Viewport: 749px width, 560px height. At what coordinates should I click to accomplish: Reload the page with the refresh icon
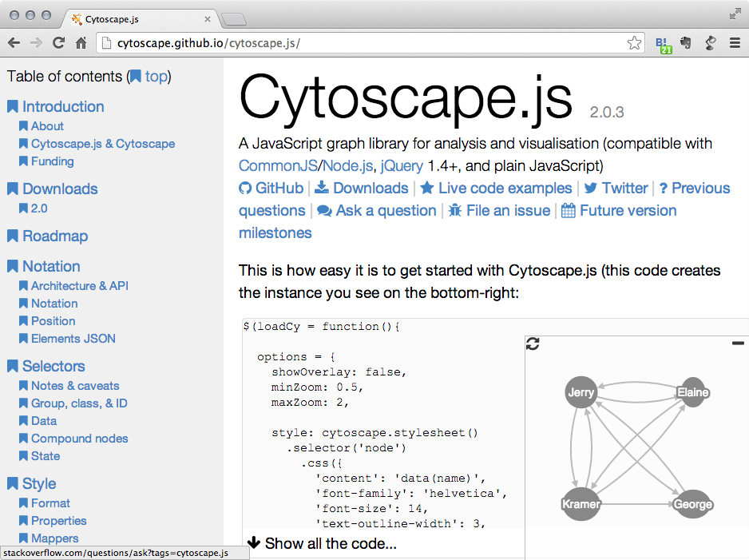coord(58,43)
